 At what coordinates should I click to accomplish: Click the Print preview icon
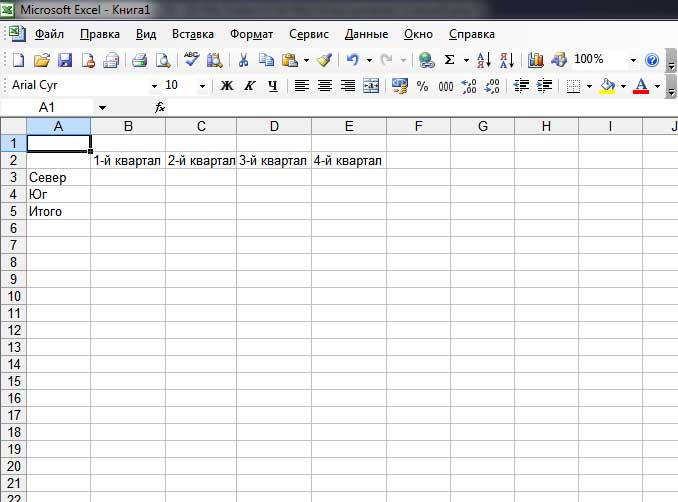click(x=162, y=60)
